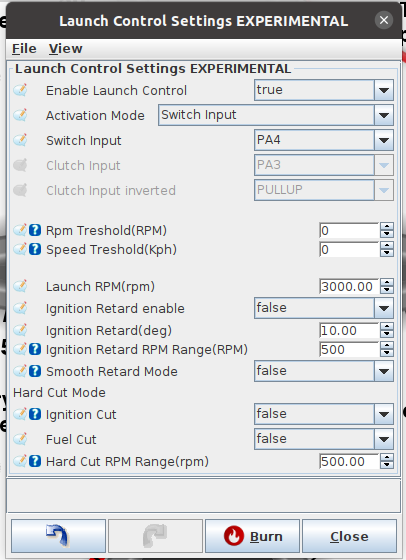This screenshot has width=406, height=560.
Task: Click the Launch RPM 3000.00 field
Action: (x=349, y=286)
